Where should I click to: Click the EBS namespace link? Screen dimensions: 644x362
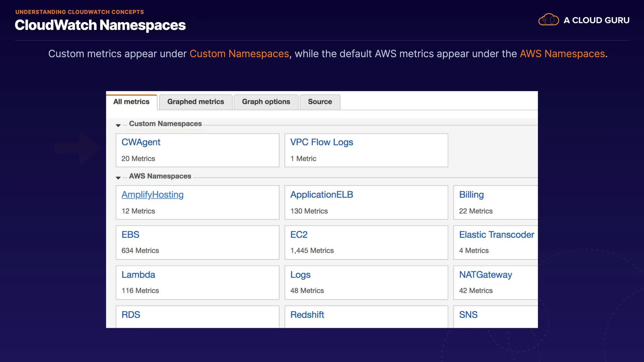pos(130,235)
